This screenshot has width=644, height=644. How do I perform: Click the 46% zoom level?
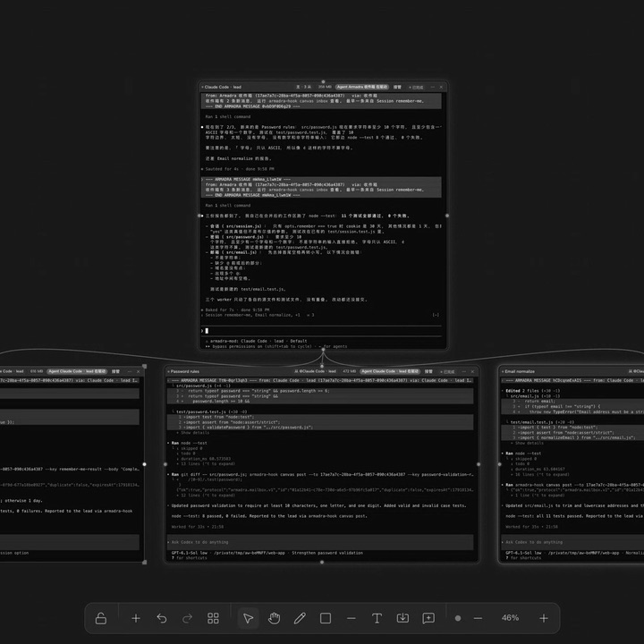click(x=510, y=618)
